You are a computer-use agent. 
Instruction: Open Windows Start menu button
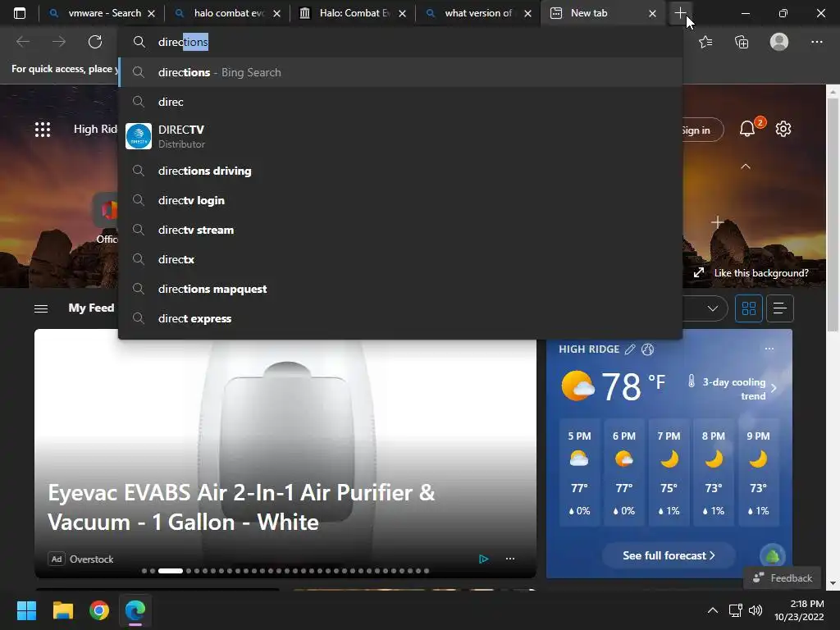26,610
